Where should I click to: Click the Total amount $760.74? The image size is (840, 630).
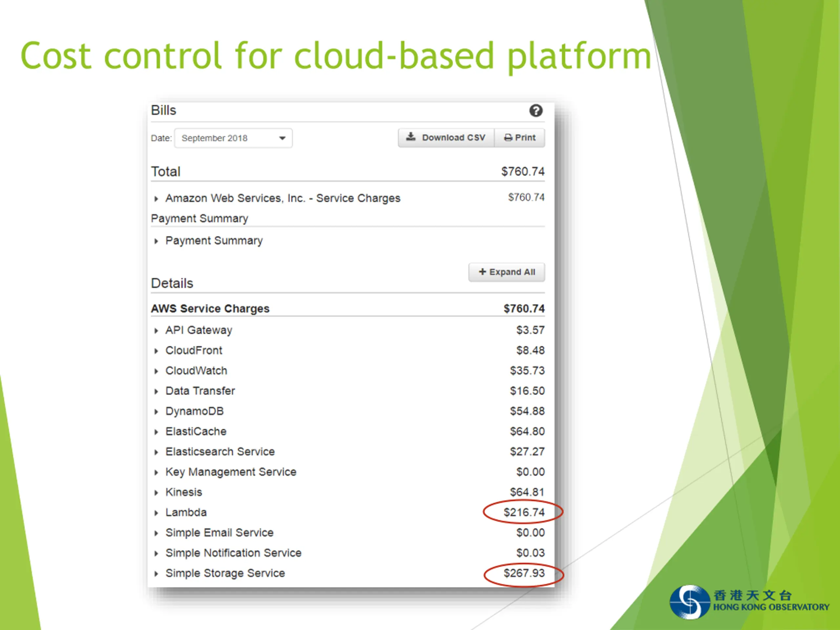point(523,172)
